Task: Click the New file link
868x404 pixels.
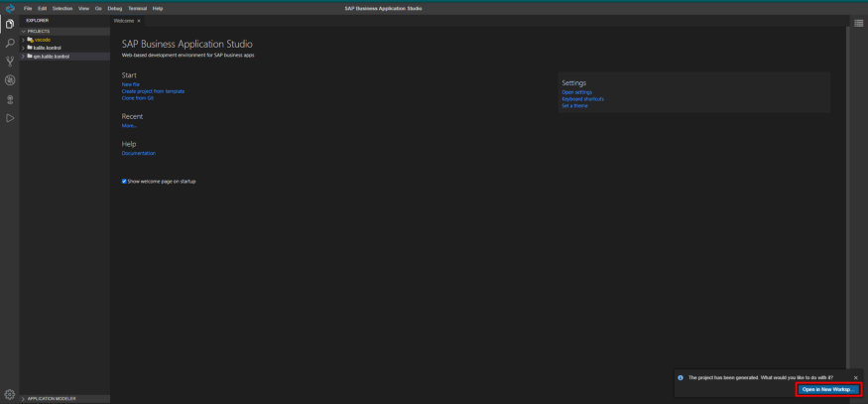Action: (x=131, y=84)
